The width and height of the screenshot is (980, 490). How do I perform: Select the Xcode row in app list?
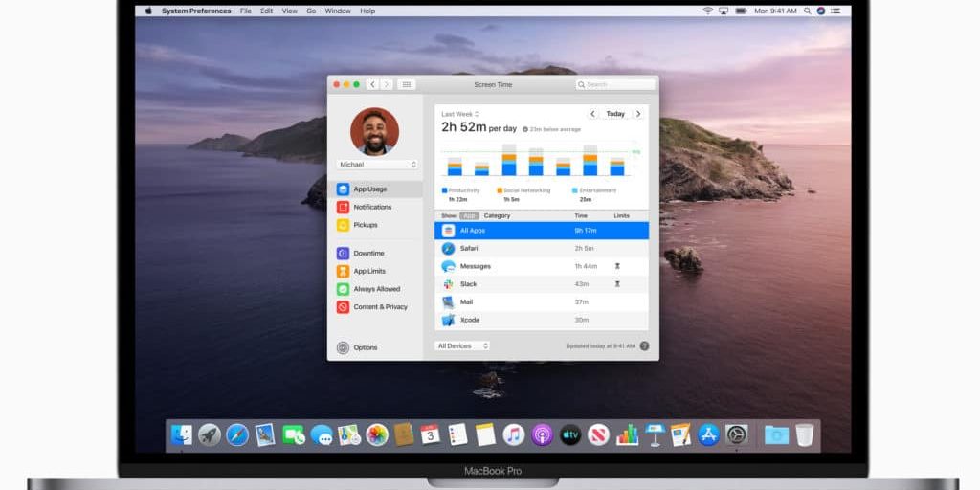click(542, 320)
